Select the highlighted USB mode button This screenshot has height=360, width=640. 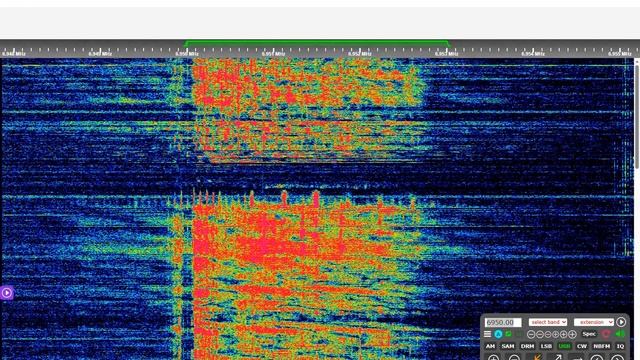pyautogui.click(x=564, y=346)
